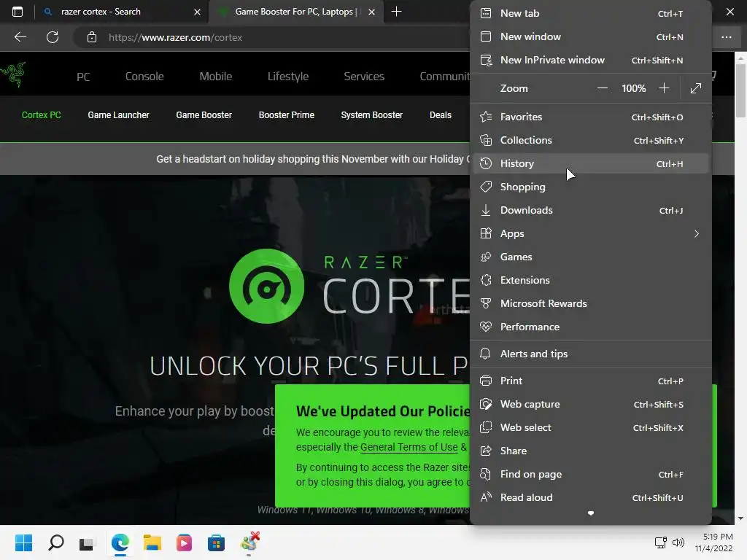Open New InPrivate window
The width and height of the screenshot is (747, 560).
(x=591, y=60)
